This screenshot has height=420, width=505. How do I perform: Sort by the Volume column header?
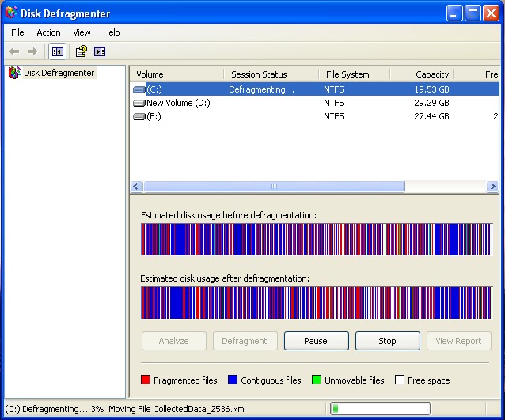pyautogui.click(x=177, y=74)
